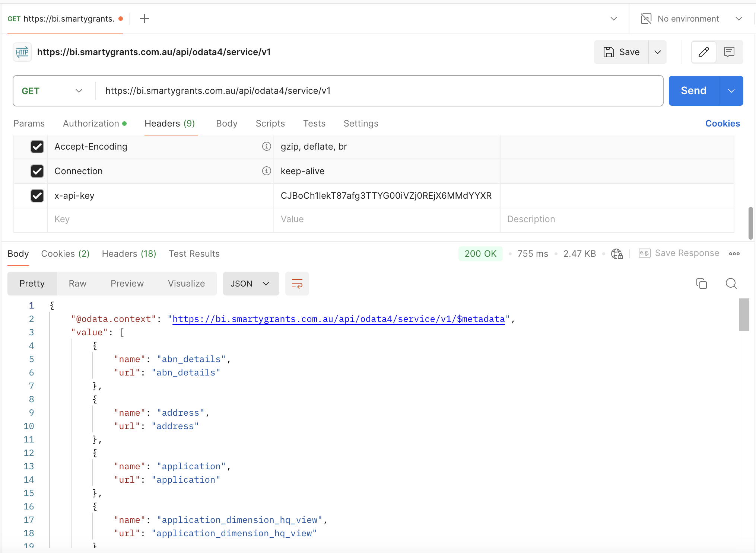Screen dimensions: 756x553
Task: Copy response body with copy icon
Action: click(x=701, y=284)
